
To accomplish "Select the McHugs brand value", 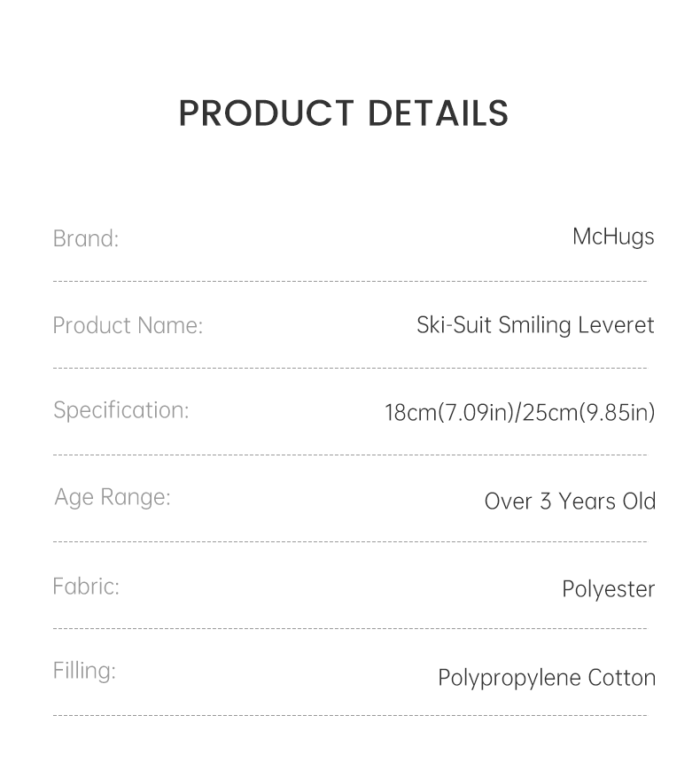I will (613, 237).
